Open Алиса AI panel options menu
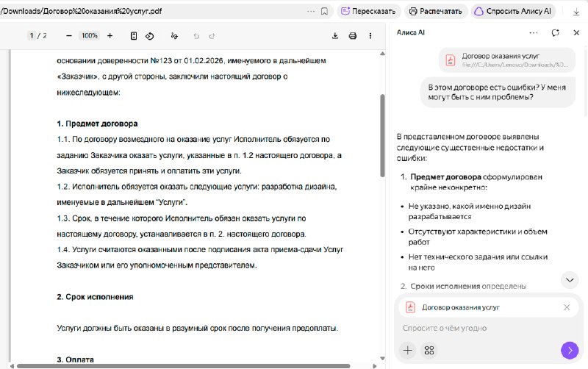Image resolution: width=588 pixels, height=369 pixels. coord(534,32)
